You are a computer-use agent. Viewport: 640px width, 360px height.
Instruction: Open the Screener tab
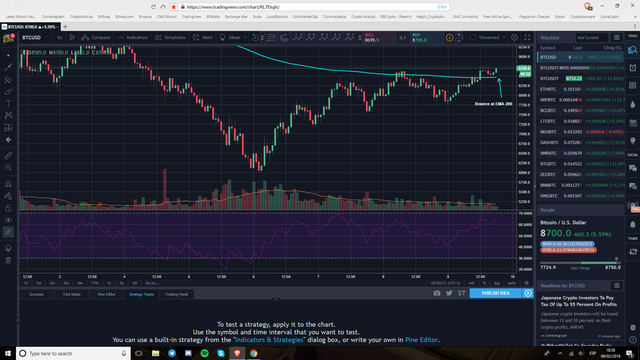pyautogui.click(x=36, y=294)
